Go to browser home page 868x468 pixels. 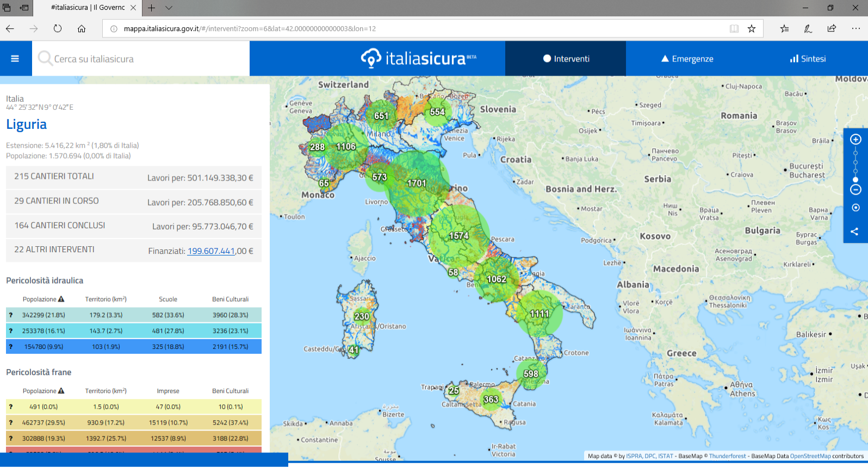(82, 29)
